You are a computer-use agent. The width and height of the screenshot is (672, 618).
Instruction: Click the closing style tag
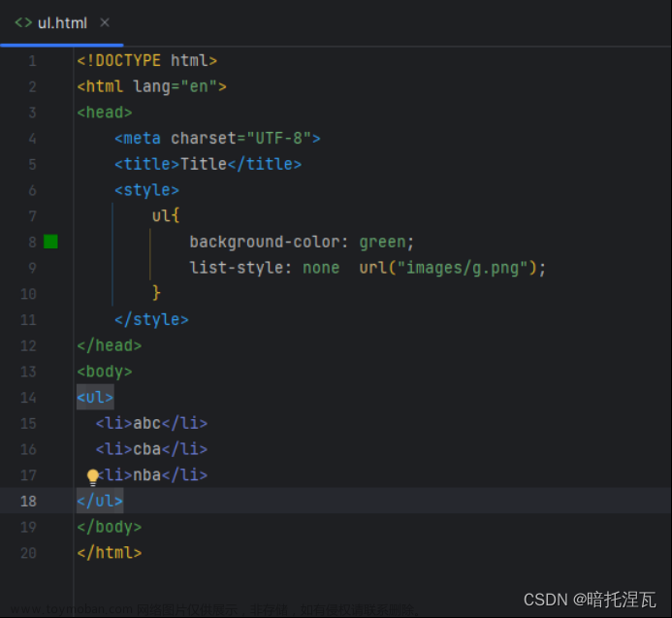pos(151,319)
